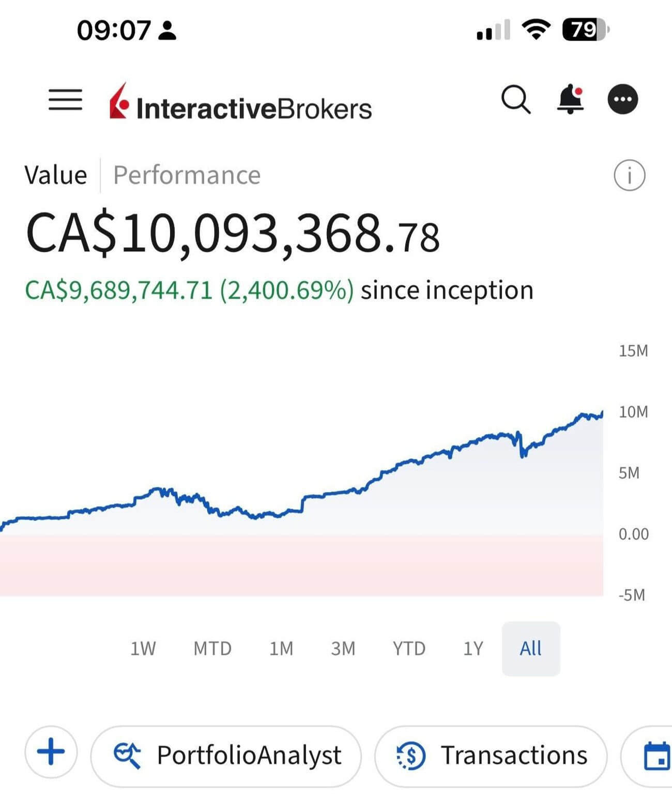Open the three-dots more options menu
The image size is (672, 799).
[x=622, y=99]
